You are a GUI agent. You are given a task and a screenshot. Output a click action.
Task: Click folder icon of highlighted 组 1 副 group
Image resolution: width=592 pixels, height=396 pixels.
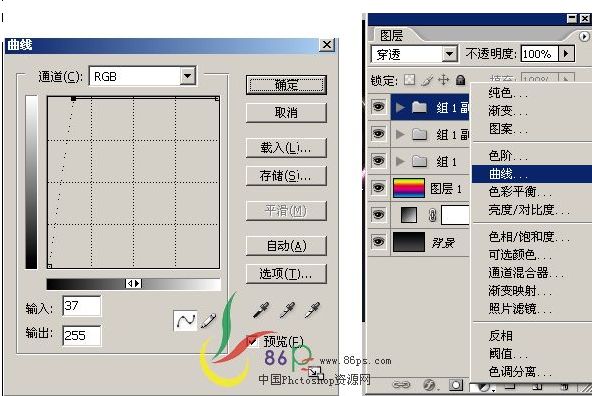pos(419,107)
